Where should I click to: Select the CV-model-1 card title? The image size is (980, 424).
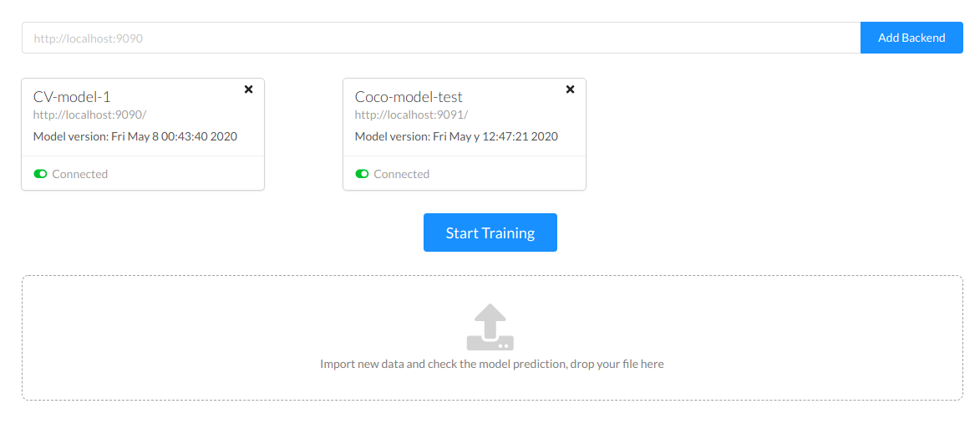(x=72, y=97)
